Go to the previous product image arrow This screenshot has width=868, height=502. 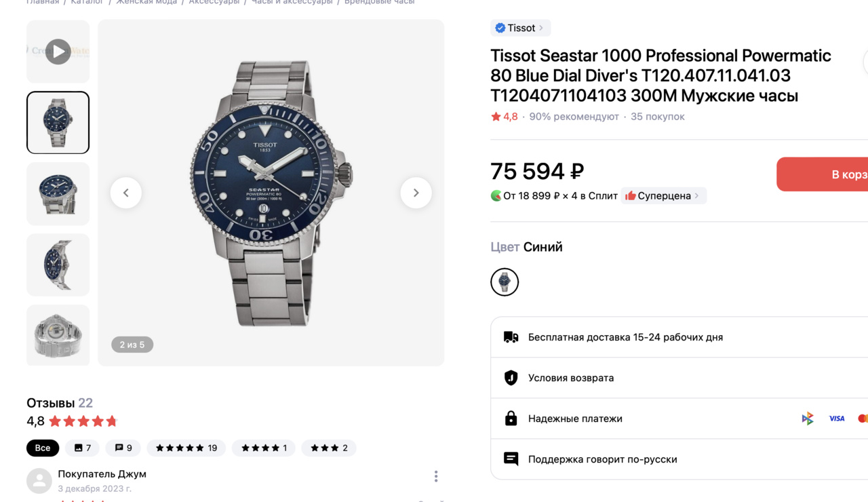pyautogui.click(x=126, y=193)
